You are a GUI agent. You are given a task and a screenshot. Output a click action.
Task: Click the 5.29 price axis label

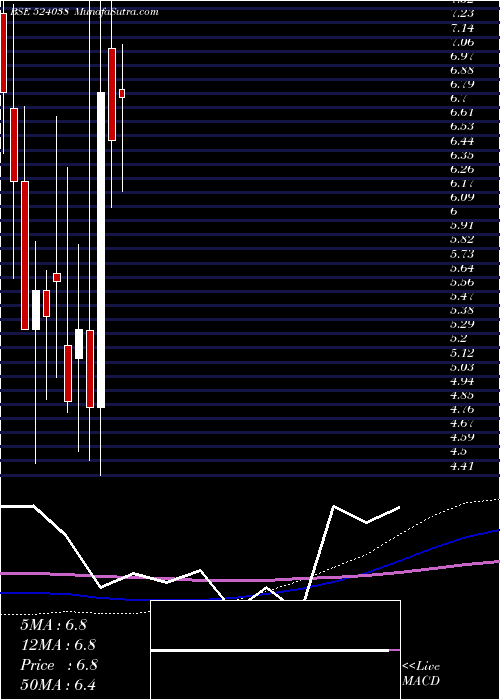[462, 324]
